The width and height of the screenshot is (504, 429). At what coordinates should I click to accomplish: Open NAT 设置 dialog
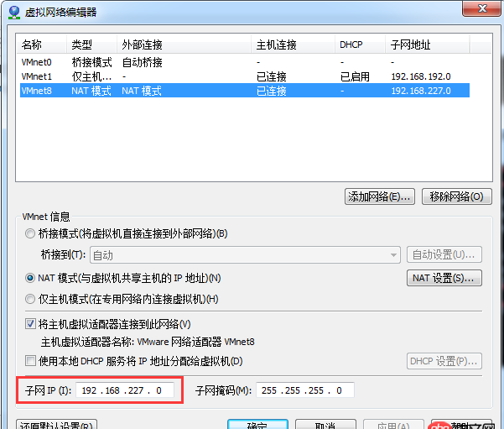[444, 278]
